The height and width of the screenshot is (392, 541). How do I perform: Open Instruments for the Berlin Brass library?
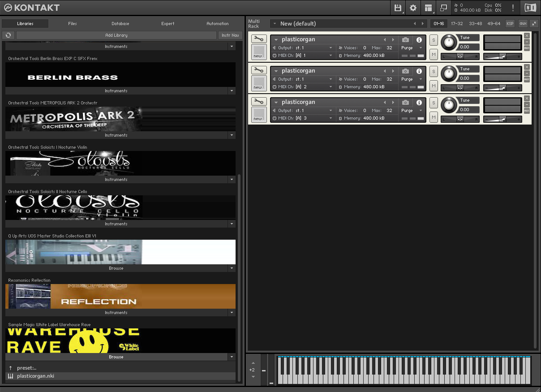click(x=116, y=91)
